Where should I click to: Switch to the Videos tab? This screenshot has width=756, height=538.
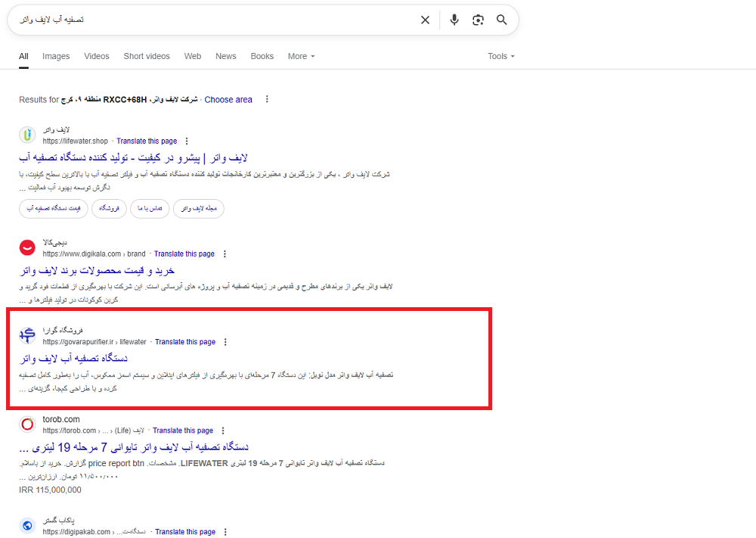point(97,57)
